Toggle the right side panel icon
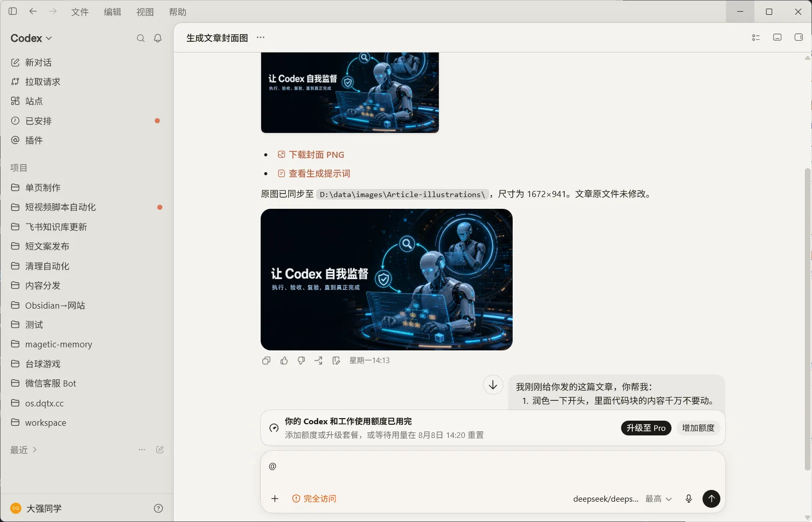This screenshot has height=522, width=812. pyautogui.click(x=799, y=37)
